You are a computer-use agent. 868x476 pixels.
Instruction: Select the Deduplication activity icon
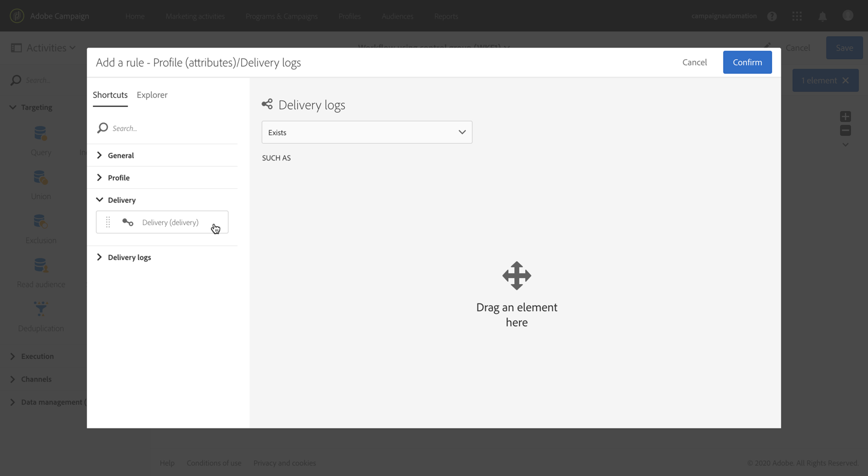click(x=41, y=309)
